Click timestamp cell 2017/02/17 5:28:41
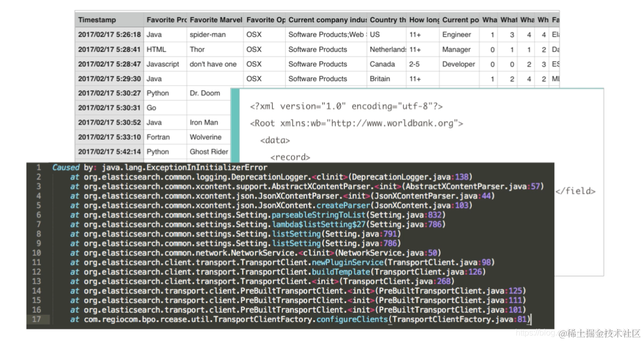This screenshot has height=342, width=644. coord(109,50)
